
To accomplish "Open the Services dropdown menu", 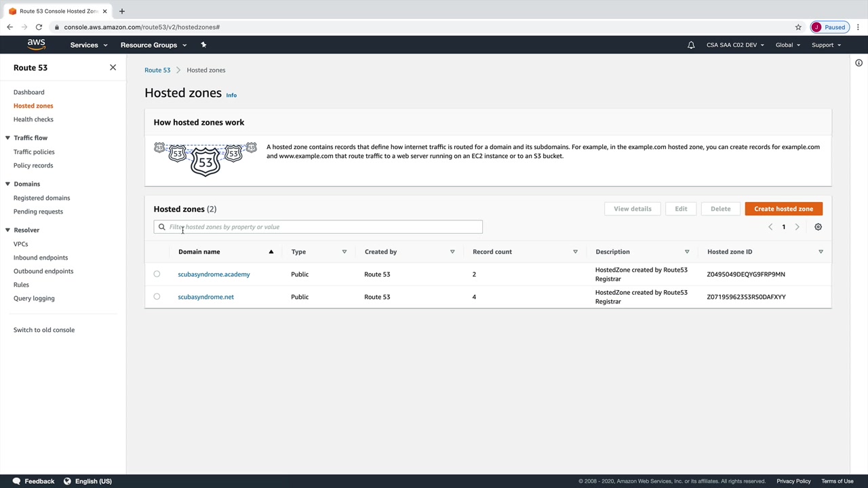I will (89, 45).
